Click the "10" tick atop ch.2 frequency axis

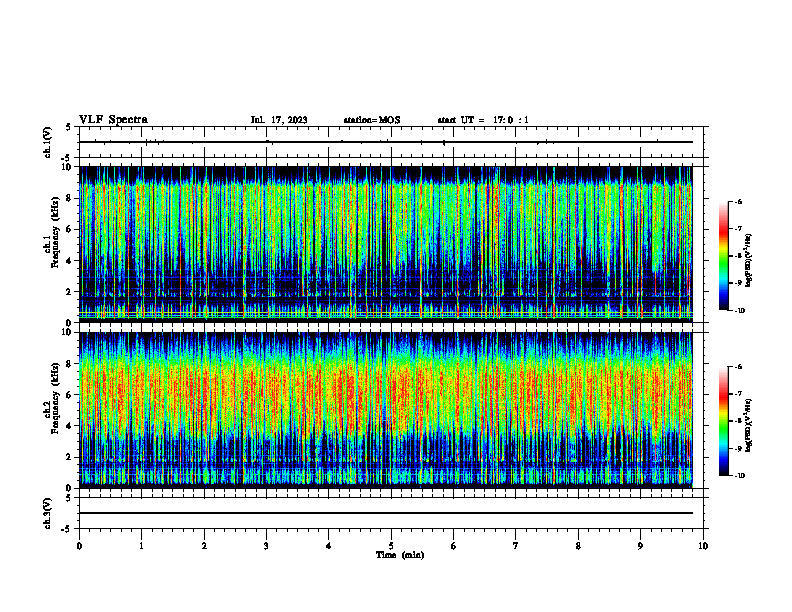point(68,332)
